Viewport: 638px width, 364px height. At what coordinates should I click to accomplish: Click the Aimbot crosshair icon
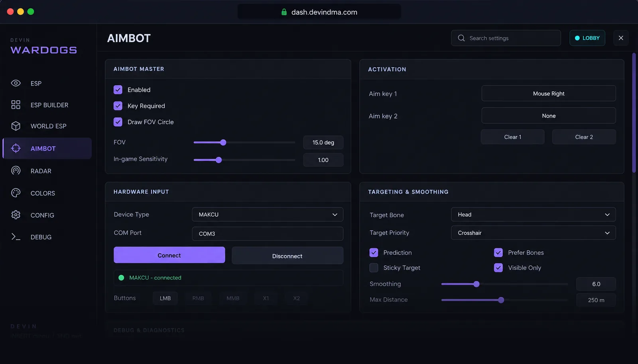coord(16,148)
